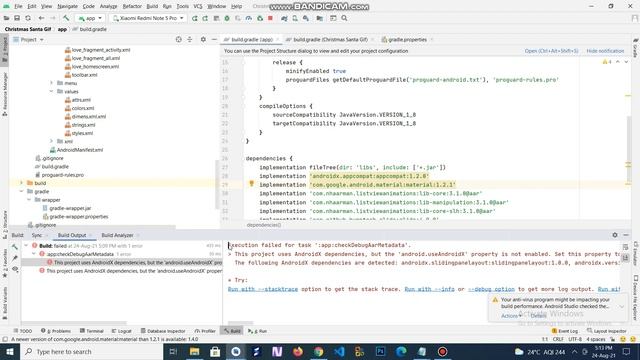Open the app run configuration dropdown
Screen dimensions: 640x360
[x=90, y=18]
